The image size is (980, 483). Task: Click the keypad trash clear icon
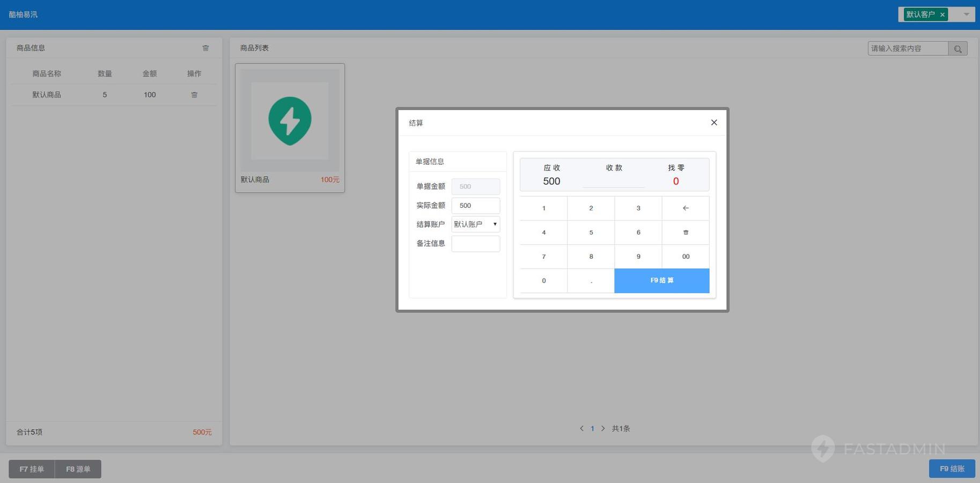click(686, 232)
